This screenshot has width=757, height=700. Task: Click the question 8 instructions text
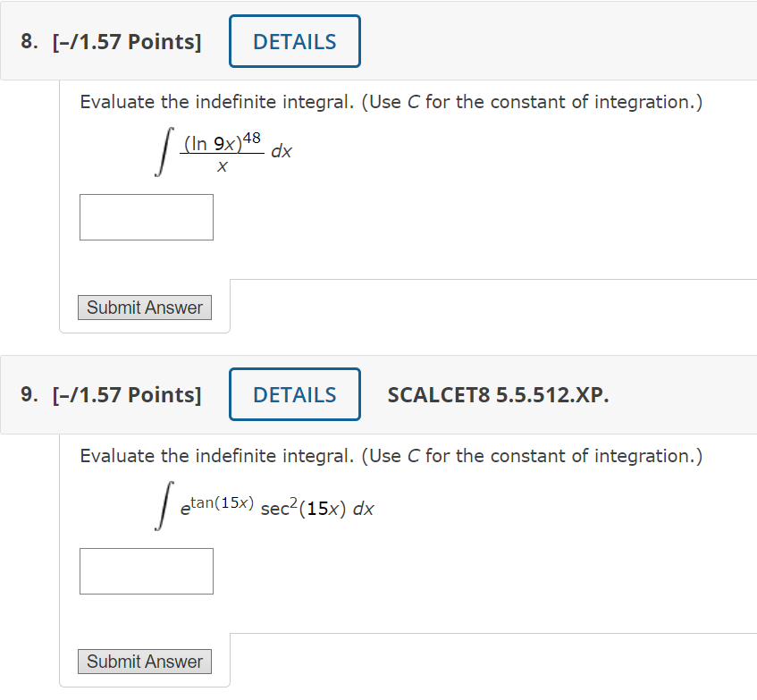point(391,102)
